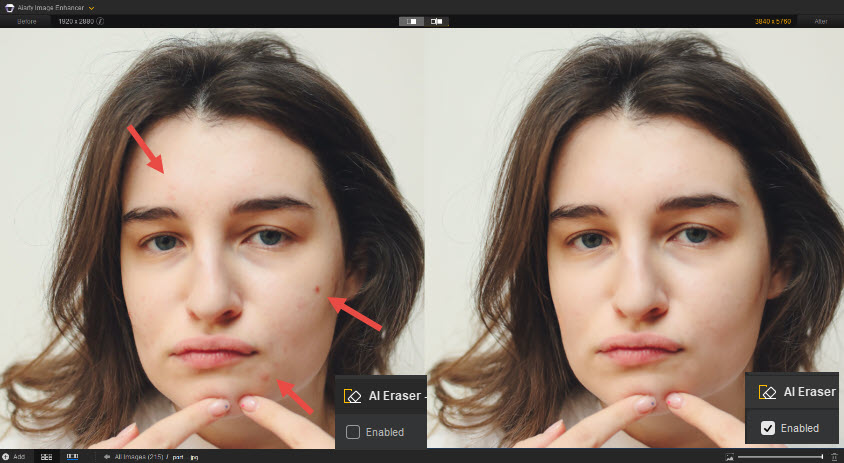This screenshot has height=463, width=844.
Task: Go back with the left arrow icon
Action: (x=107, y=457)
